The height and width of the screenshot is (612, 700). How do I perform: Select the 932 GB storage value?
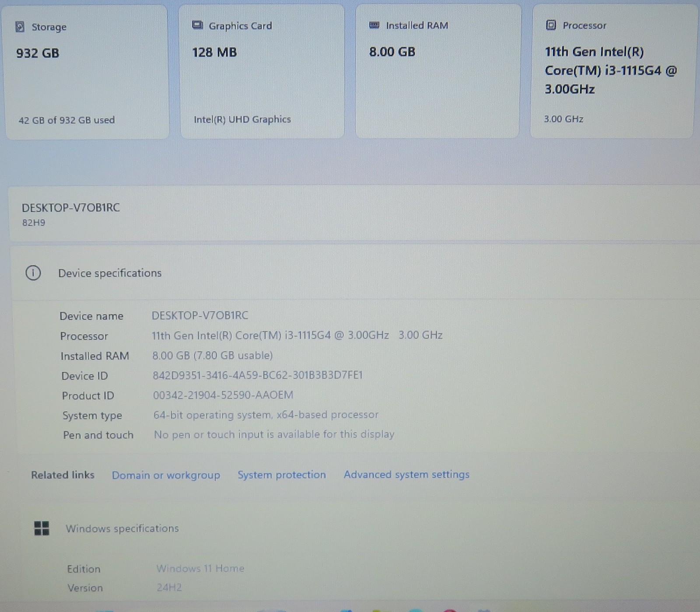pyautogui.click(x=38, y=53)
